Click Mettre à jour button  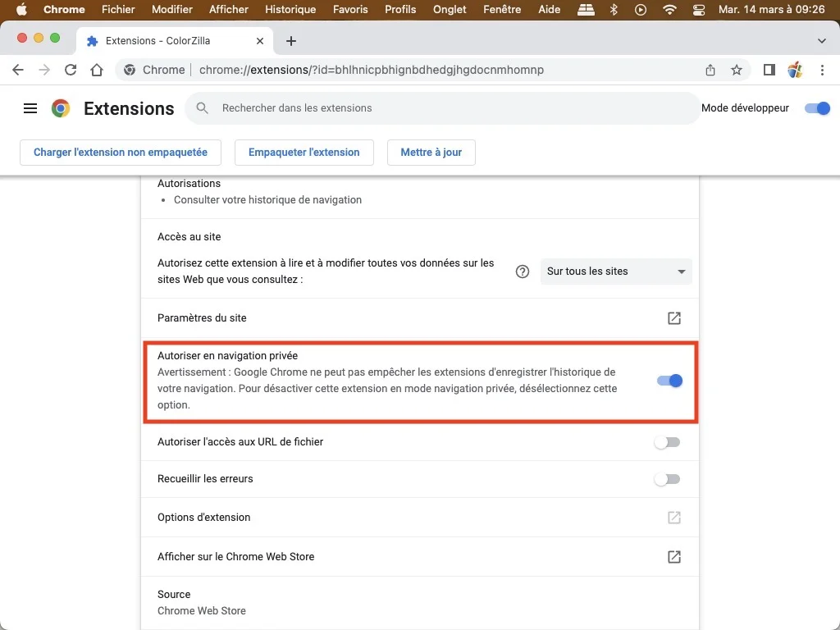[431, 152]
